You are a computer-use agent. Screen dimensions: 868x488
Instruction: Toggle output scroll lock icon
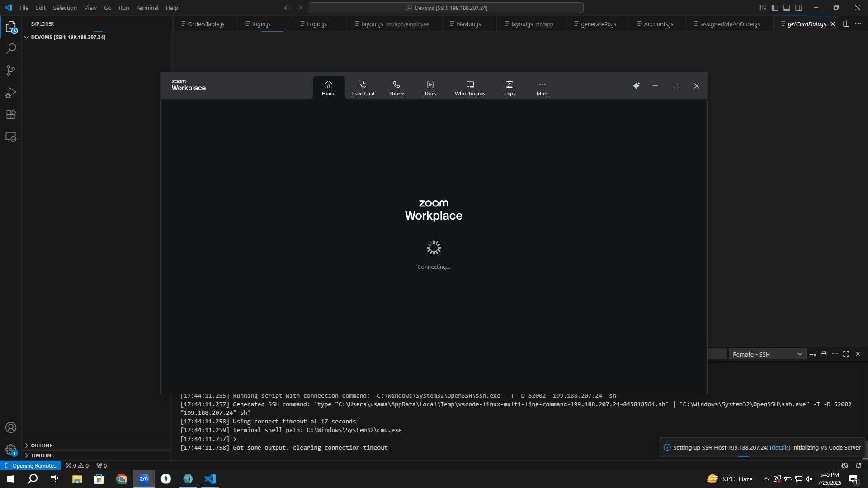(824, 354)
